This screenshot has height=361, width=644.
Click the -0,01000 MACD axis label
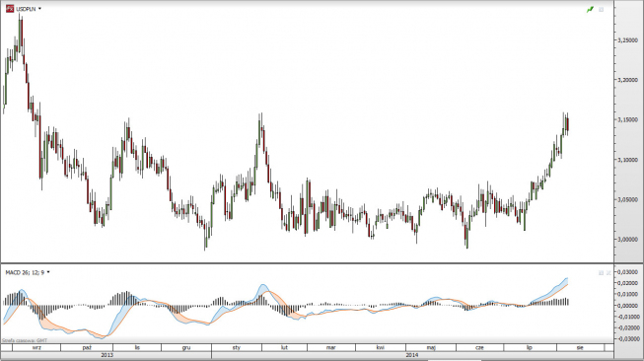click(629, 317)
